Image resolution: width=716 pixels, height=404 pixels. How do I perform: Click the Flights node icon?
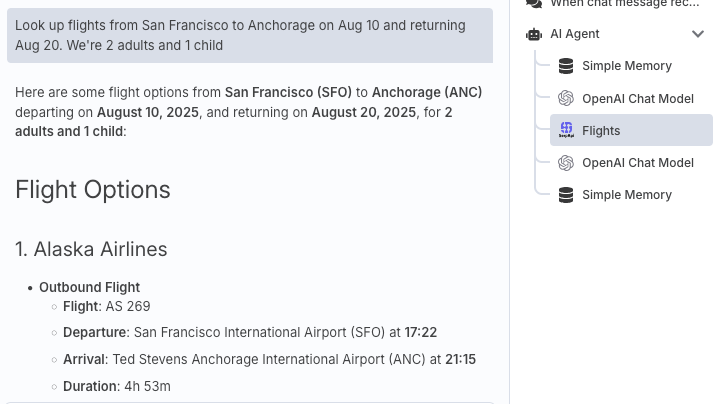(566, 130)
